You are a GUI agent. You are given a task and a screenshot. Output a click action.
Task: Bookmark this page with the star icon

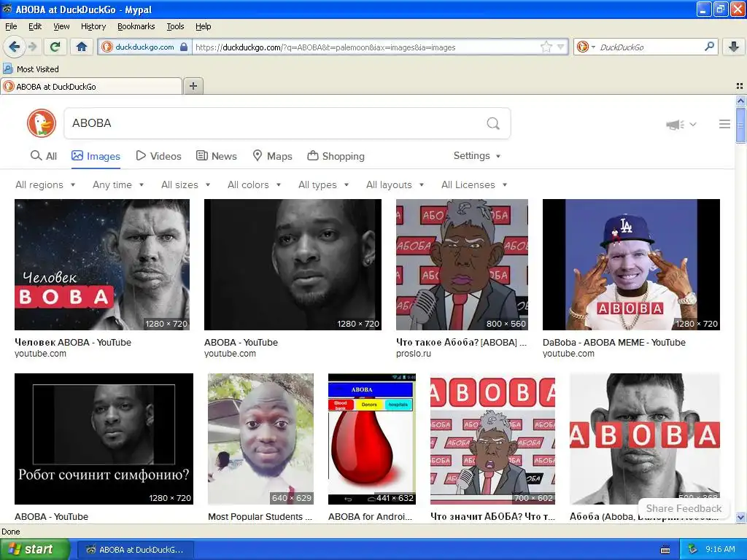coord(546,47)
